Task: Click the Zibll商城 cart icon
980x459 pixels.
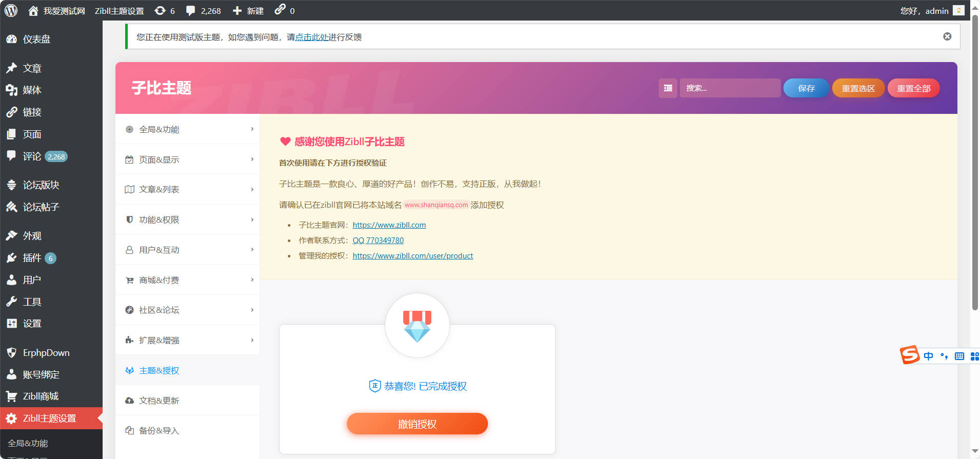Action: pyautogui.click(x=11, y=396)
